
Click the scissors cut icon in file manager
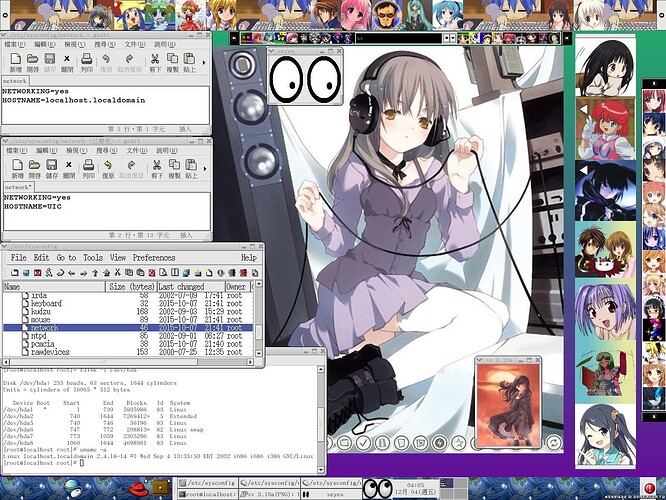click(x=118, y=273)
